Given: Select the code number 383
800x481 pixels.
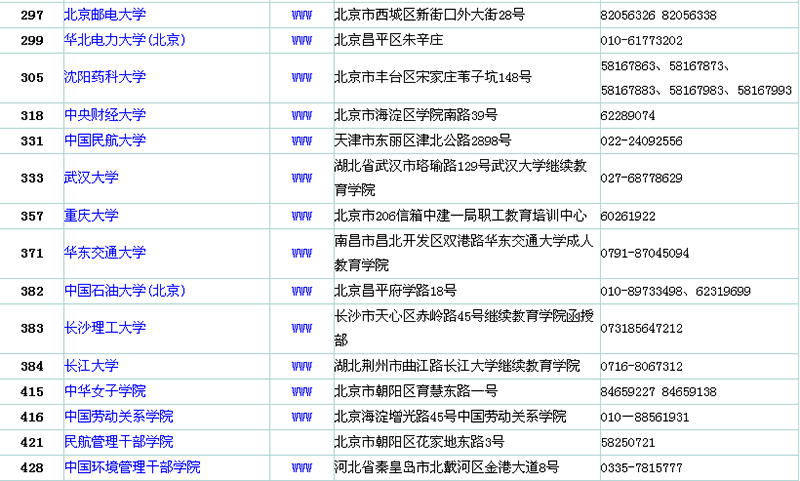Looking at the screenshot, I should pyautogui.click(x=32, y=328).
